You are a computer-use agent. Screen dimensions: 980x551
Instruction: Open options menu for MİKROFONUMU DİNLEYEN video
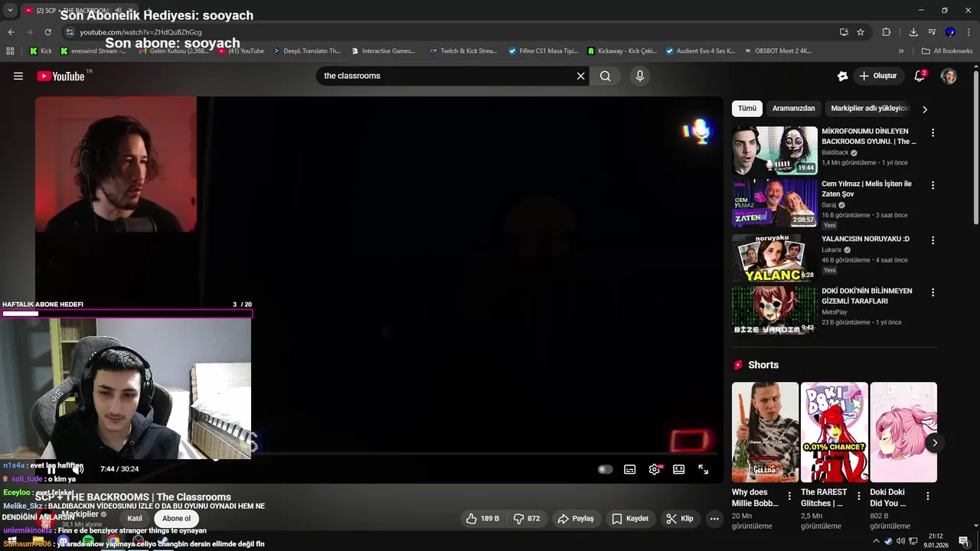[933, 132]
